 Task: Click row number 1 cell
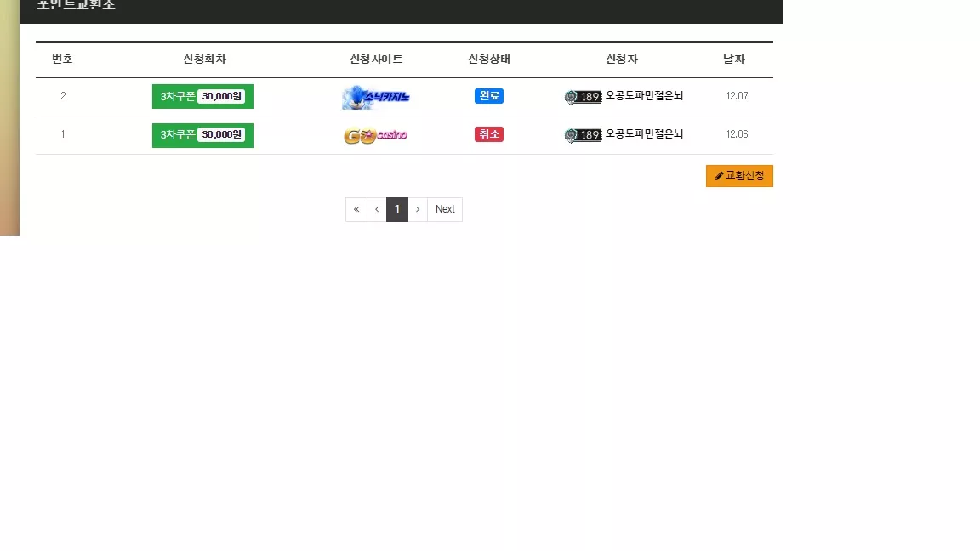coord(63,134)
